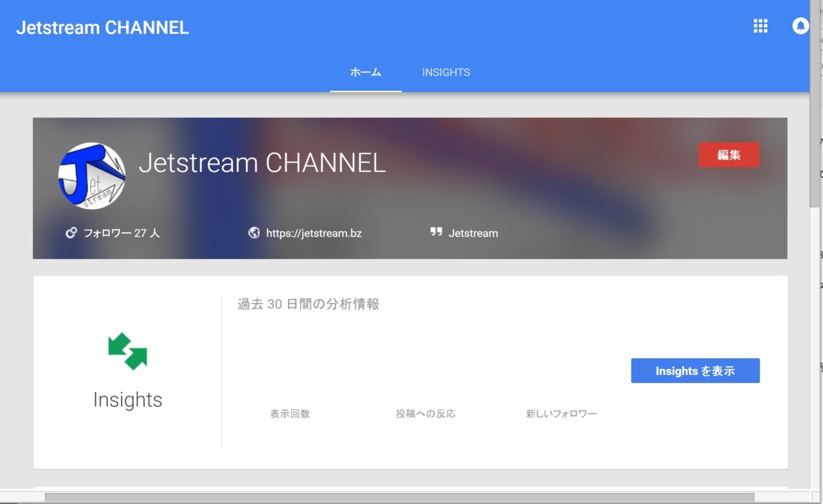Image resolution: width=823 pixels, height=504 pixels.
Task: Click the Jetstream profile avatar logo
Action: point(92,175)
